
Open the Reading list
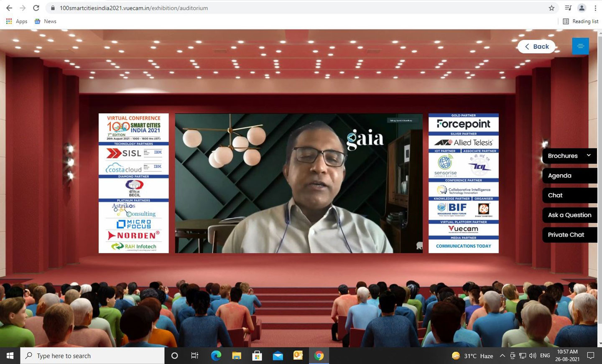pos(581,21)
